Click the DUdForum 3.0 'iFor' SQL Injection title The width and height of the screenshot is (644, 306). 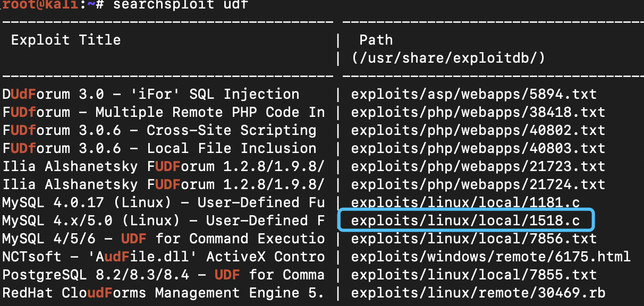(151, 94)
